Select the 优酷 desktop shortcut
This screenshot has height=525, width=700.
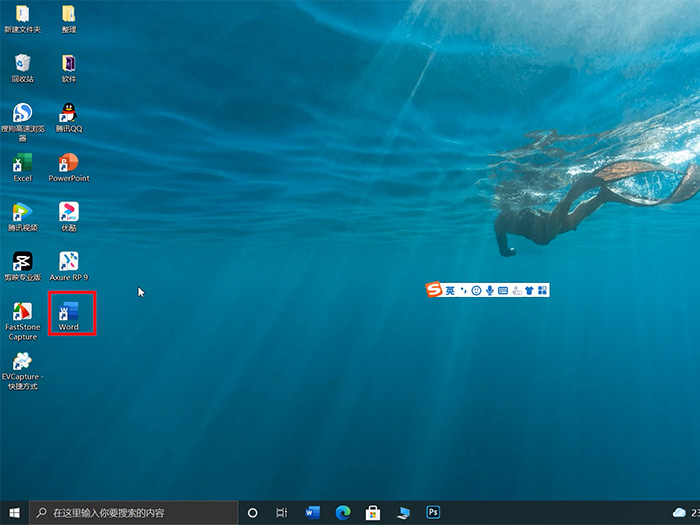coord(69,217)
